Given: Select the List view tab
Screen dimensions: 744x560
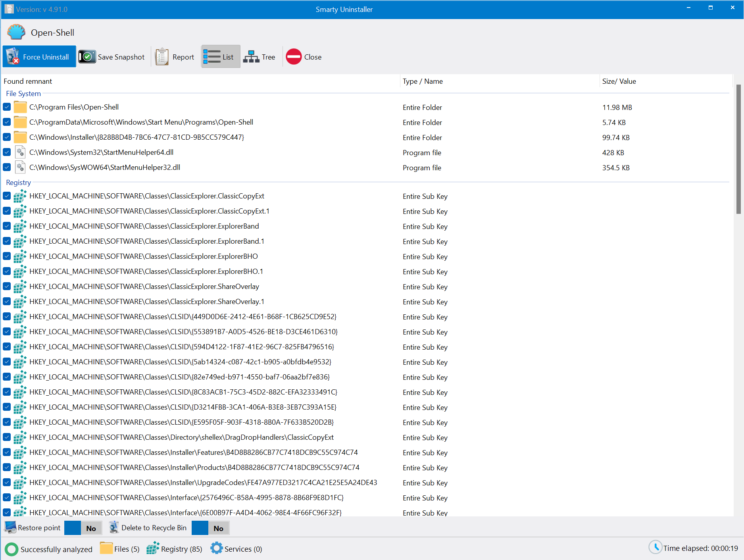Looking at the screenshot, I should click(x=221, y=57).
